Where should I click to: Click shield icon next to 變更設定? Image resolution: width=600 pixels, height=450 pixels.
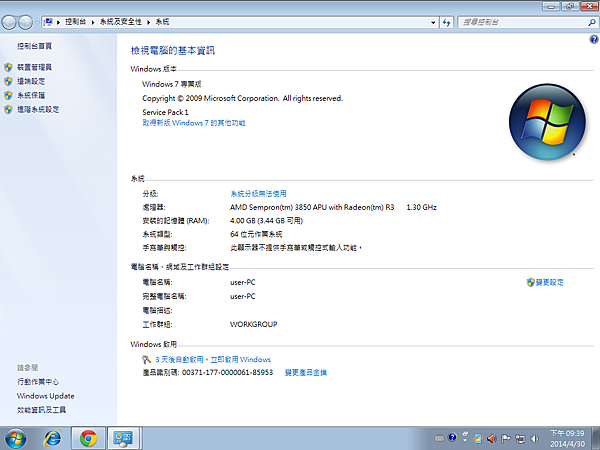tap(530, 282)
